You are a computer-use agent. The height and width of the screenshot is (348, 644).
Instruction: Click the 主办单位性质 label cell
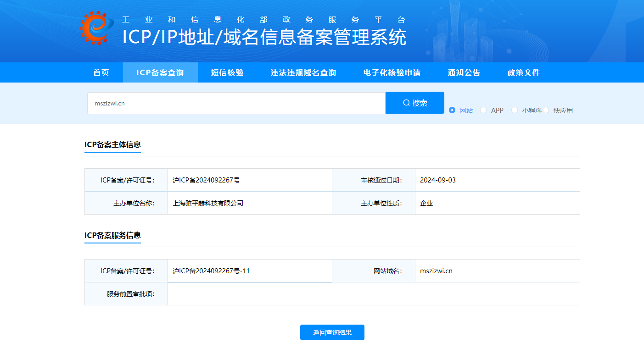(374, 203)
